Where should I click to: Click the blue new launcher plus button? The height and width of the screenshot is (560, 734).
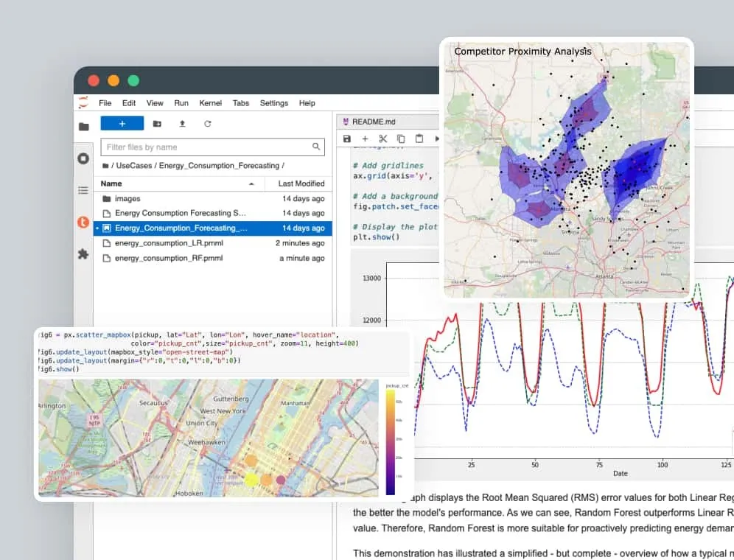(122, 124)
